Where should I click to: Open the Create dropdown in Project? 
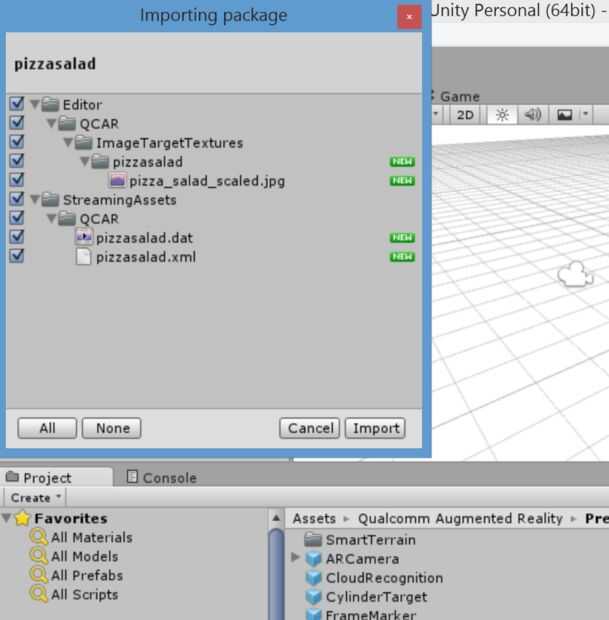(x=35, y=497)
